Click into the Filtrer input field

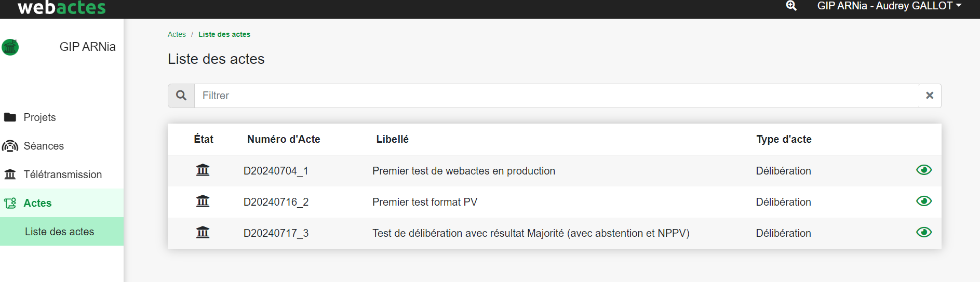556,96
